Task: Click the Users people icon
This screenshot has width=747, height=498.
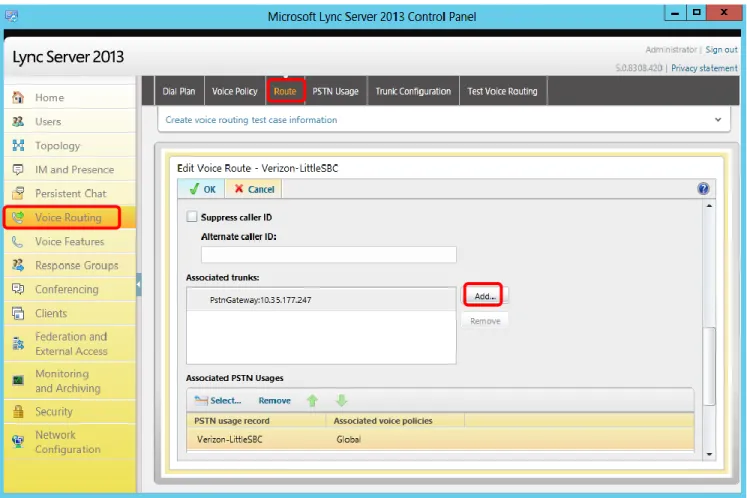Action: (x=18, y=122)
